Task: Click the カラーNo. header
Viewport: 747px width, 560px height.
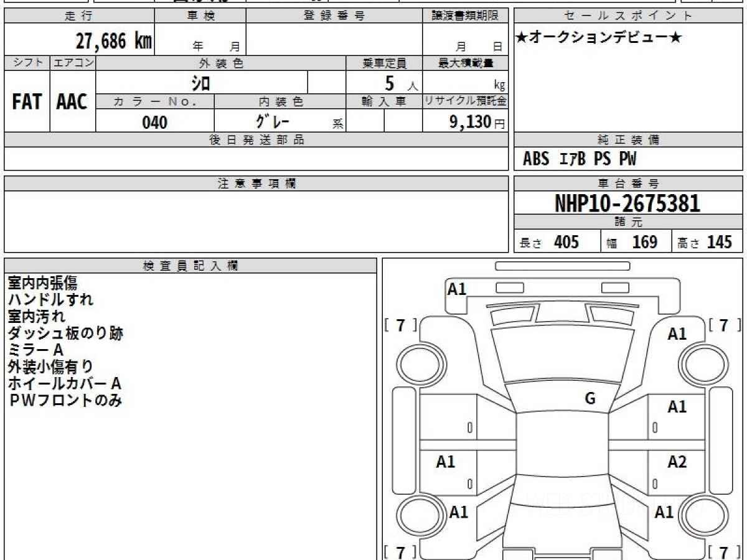Action: tap(155, 101)
